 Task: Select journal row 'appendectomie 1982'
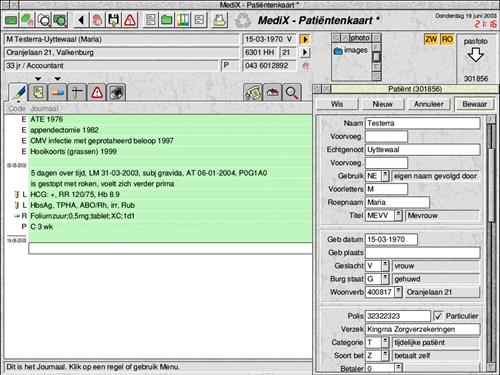[170, 130]
